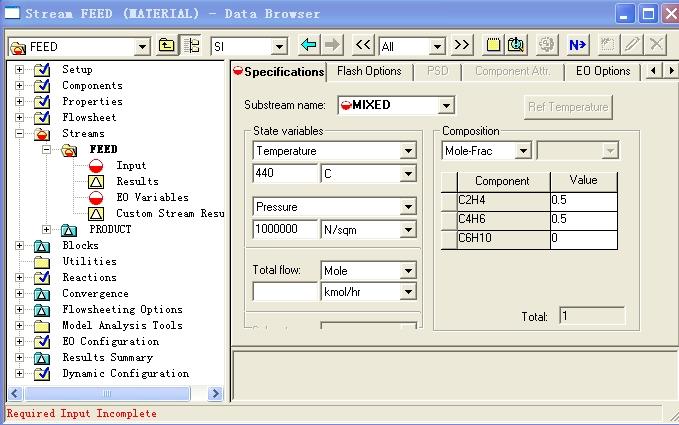Go back with the blue left arrow
This screenshot has width=679, height=425.
point(308,45)
